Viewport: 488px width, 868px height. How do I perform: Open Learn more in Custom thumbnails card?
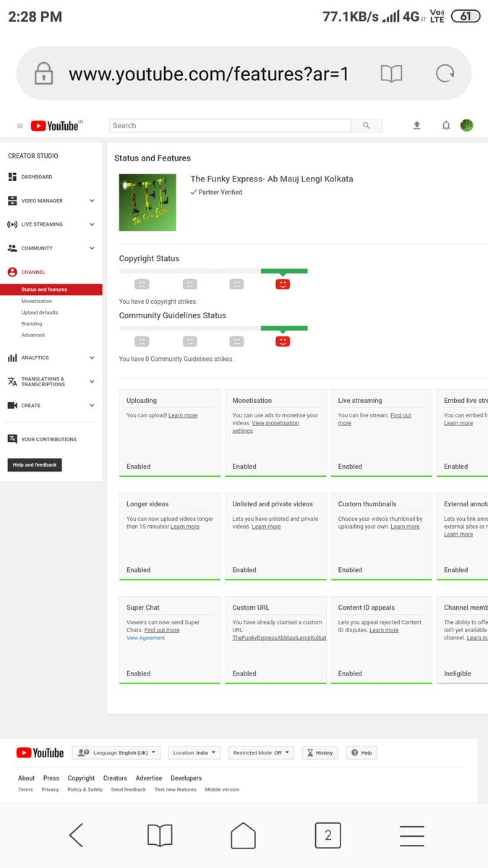tap(406, 527)
